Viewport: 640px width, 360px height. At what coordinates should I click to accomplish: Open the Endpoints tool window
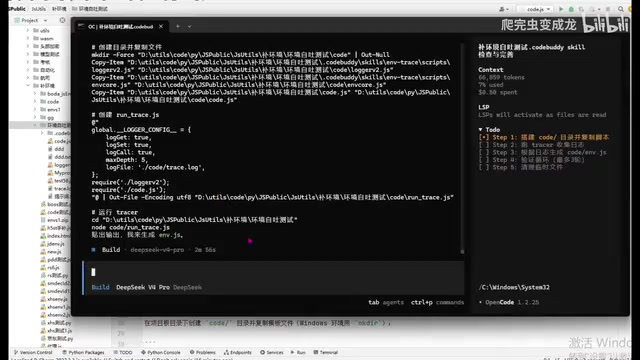point(238,352)
